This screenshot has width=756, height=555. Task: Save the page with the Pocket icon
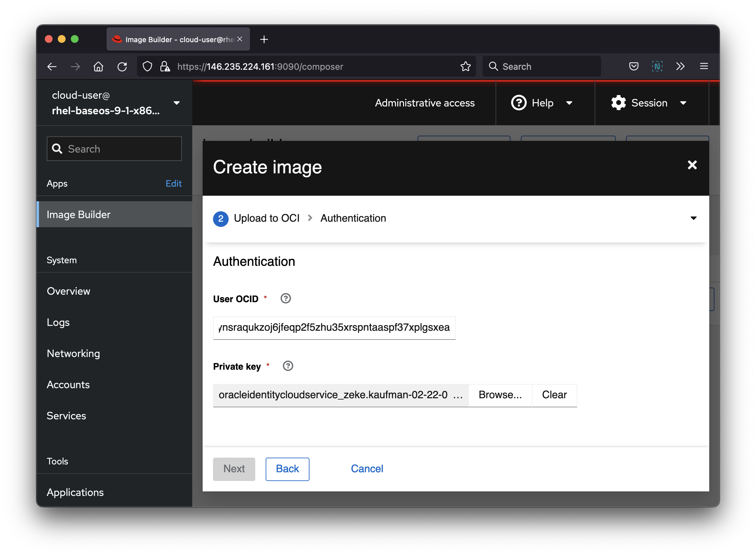(634, 66)
